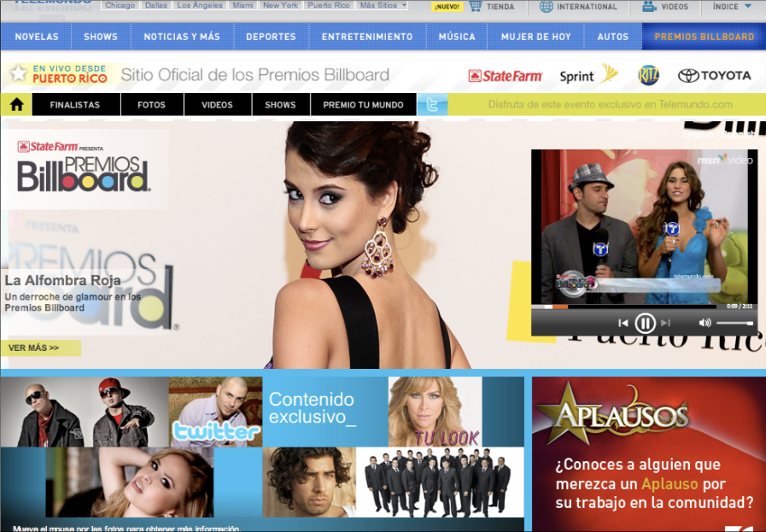Select the Miami site link
The height and width of the screenshot is (532, 766).
coord(243,5)
